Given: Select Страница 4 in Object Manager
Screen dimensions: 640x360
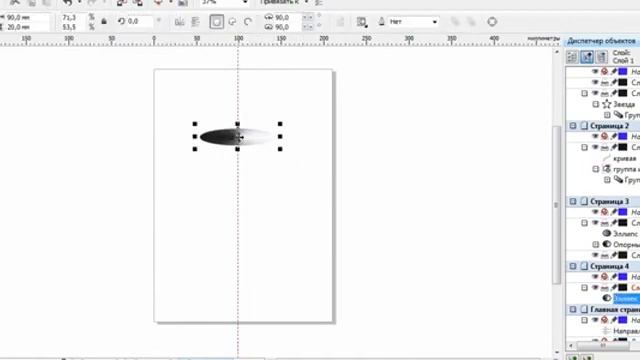Looking at the screenshot, I should (609, 266).
